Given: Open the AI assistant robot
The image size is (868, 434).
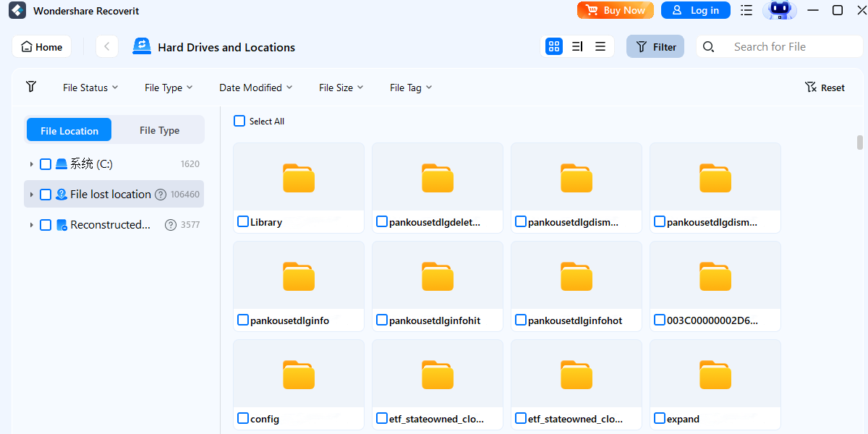Looking at the screenshot, I should pos(780,10).
